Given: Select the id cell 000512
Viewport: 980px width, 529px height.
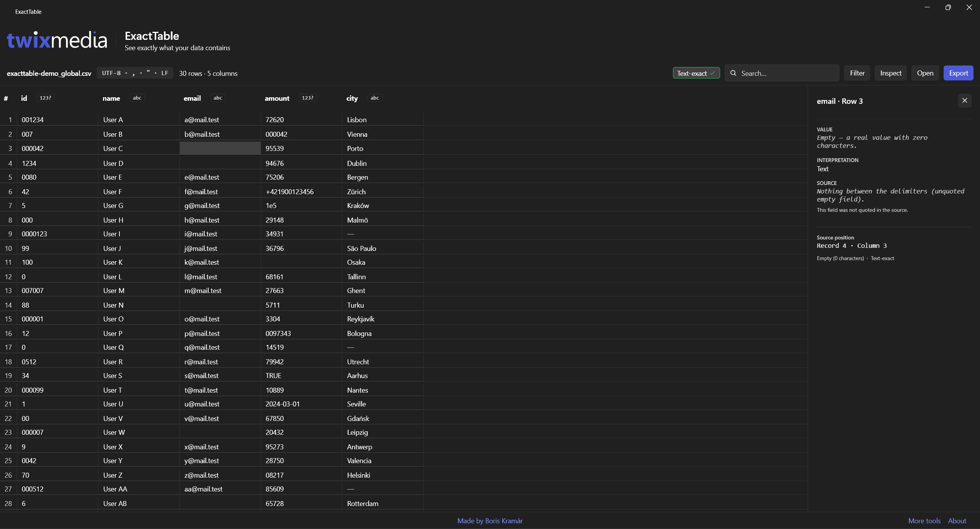Looking at the screenshot, I should [57, 489].
